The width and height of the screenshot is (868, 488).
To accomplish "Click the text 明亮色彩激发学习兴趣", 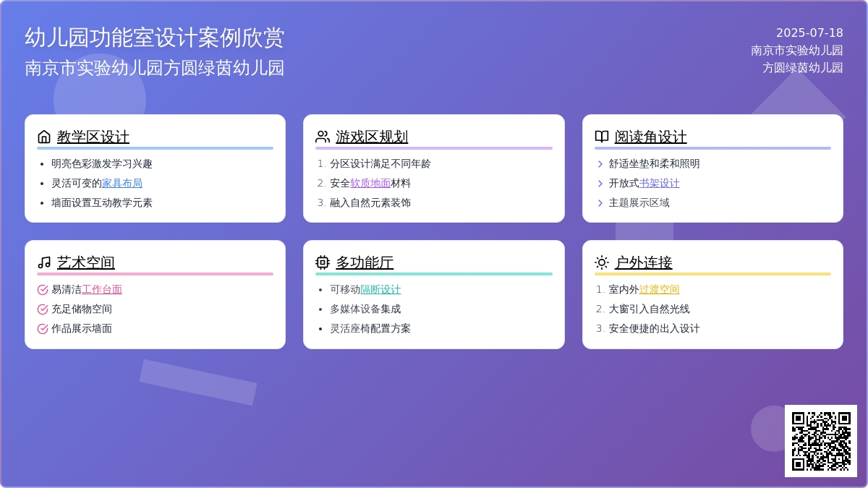I will [102, 163].
